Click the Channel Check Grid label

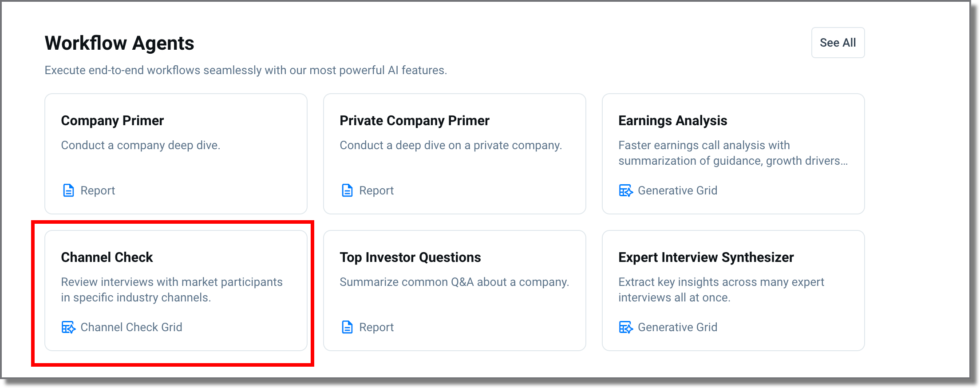(x=131, y=327)
